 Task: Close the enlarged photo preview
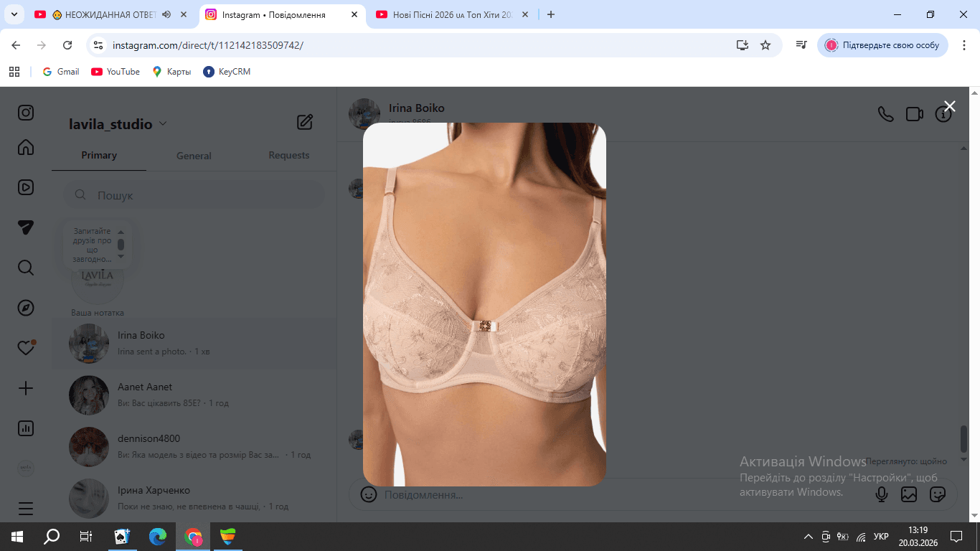pos(950,107)
